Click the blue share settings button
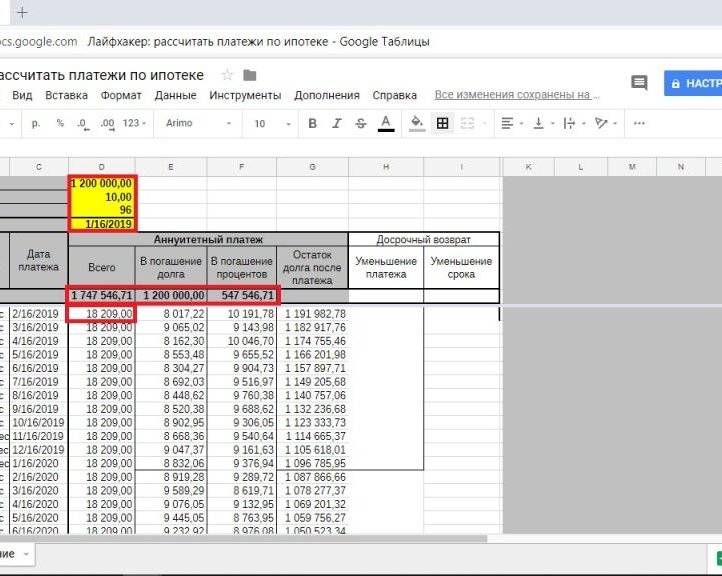722x576 pixels. [694, 83]
